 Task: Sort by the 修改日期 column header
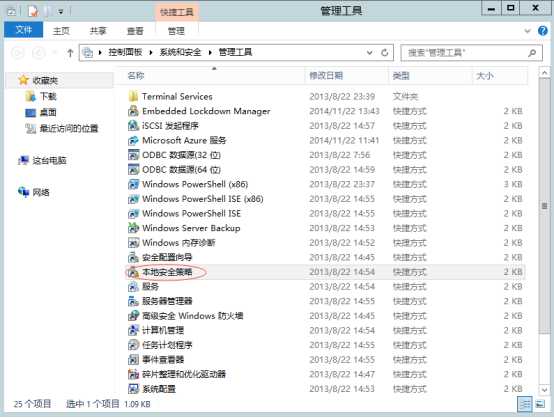[x=347, y=76]
